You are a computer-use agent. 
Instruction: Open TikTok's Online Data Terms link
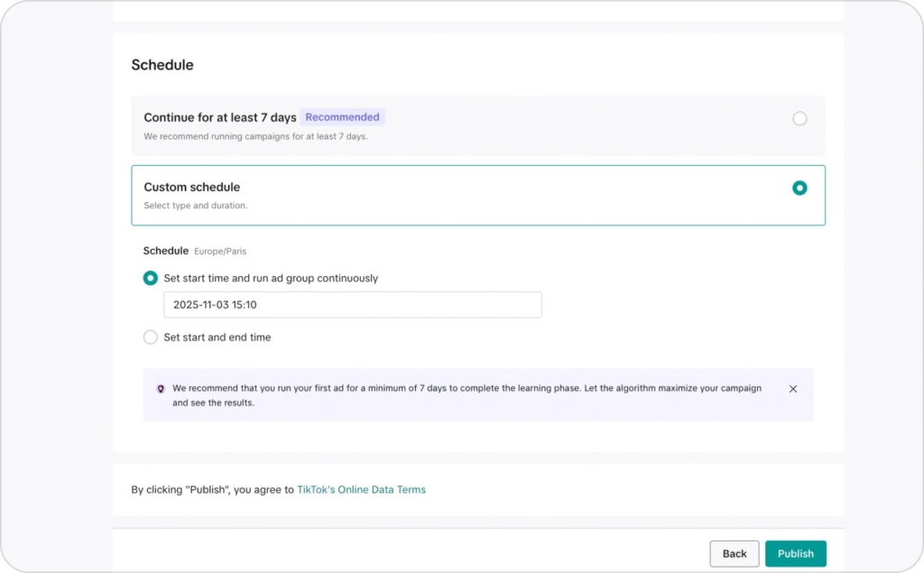tap(361, 490)
